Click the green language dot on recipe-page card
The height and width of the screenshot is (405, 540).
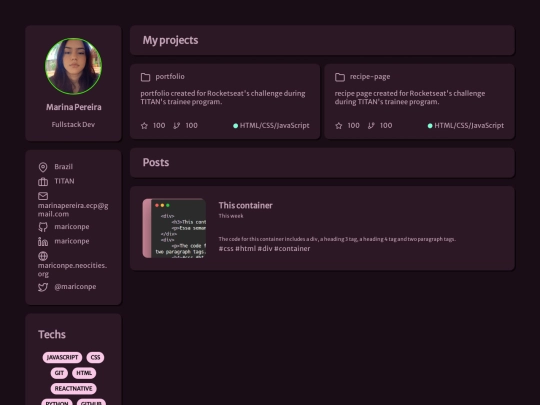coord(430,126)
